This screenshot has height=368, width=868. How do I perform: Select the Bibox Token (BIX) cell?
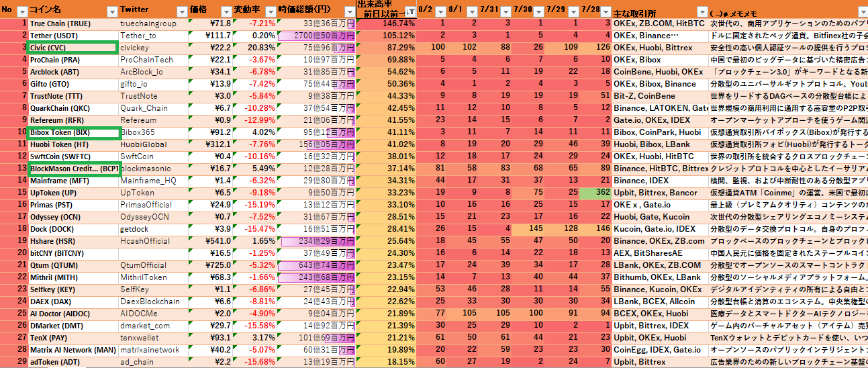(x=73, y=132)
